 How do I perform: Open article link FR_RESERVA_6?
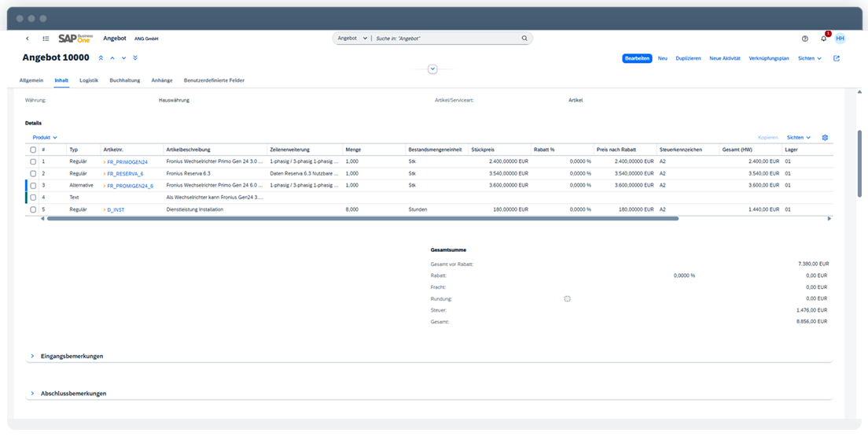125,174
